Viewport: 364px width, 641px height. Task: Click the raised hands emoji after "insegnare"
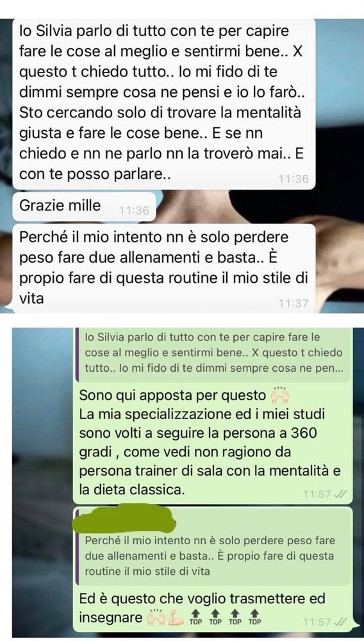tap(155, 617)
